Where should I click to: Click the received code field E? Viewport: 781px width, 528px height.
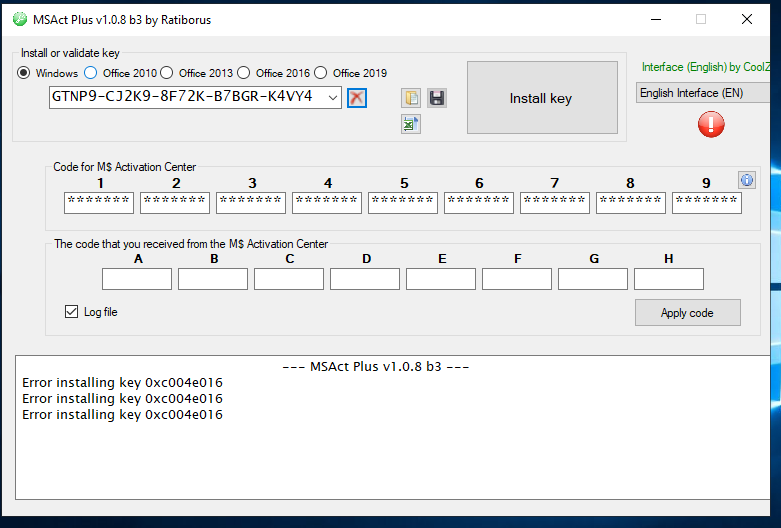coord(441,279)
